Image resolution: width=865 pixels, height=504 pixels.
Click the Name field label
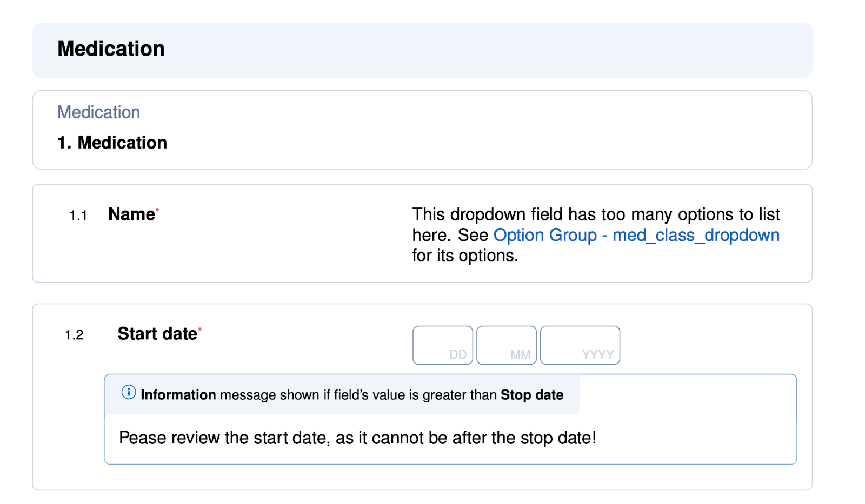point(131,214)
